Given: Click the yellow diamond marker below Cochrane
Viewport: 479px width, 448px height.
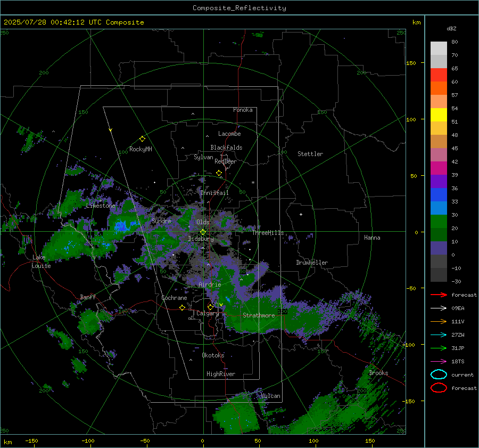Looking at the screenshot, I should point(182,307).
